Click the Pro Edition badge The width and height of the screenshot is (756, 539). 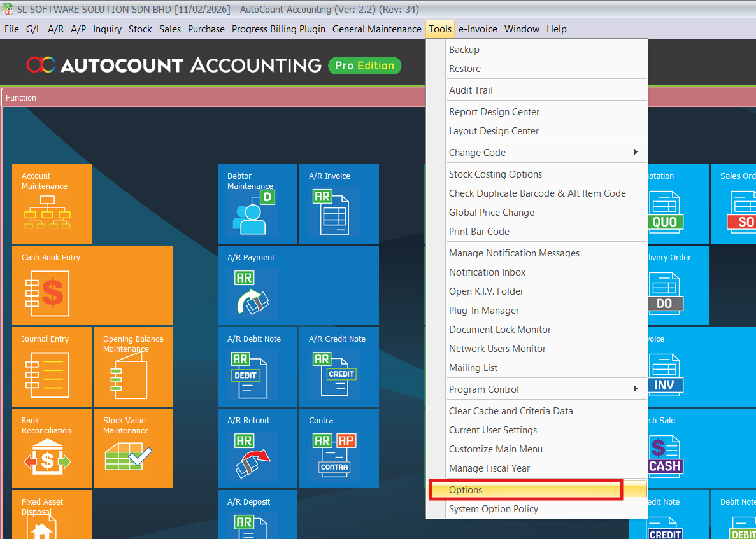coord(364,66)
